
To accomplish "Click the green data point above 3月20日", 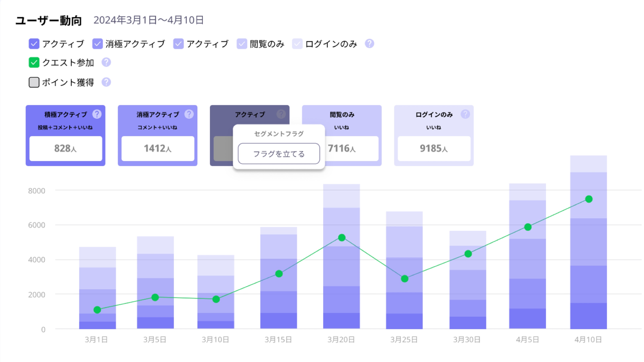I will coord(342,238).
